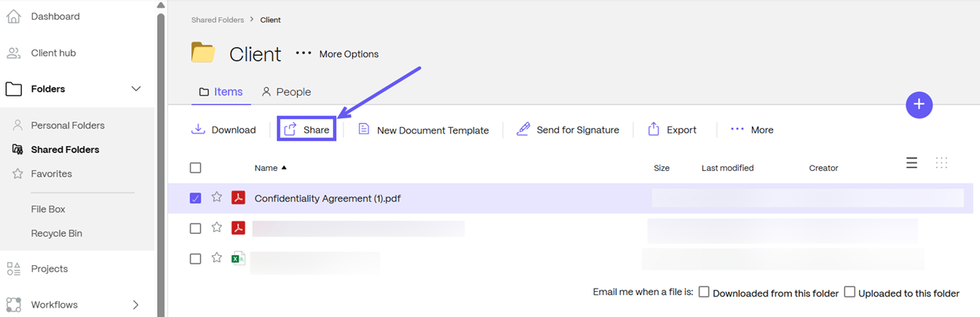
Task: Star the Confidentiality Agreement file as favorite
Action: coord(216,198)
